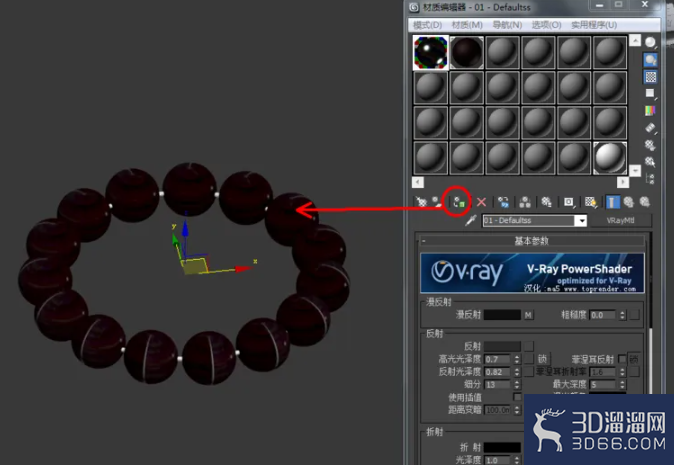
Task: Click the M map button beside 漫反射
Action: click(x=528, y=315)
